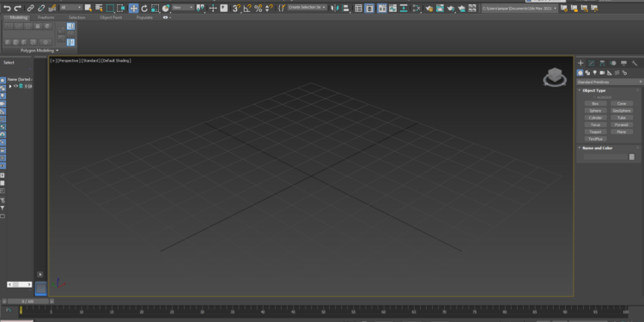The height and width of the screenshot is (322, 644).
Task: Open Select by Name list
Action: 99,8
